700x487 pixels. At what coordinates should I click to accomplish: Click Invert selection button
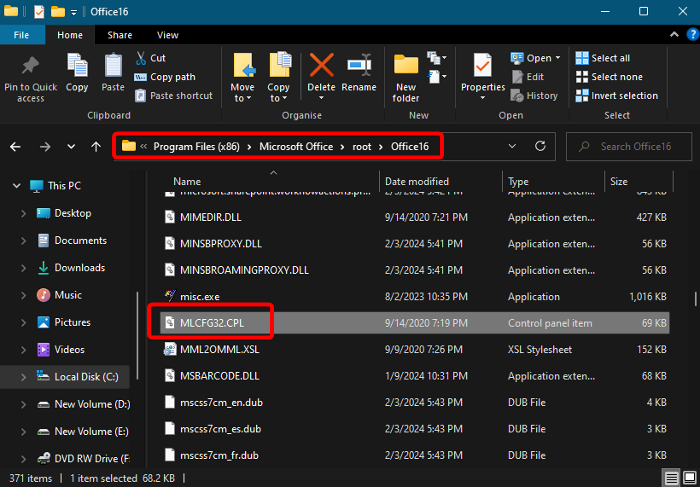(x=617, y=96)
